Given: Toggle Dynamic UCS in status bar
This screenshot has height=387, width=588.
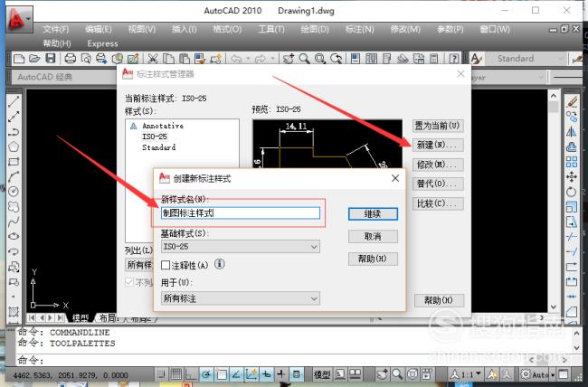Looking at the screenshot, I should click(x=251, y=373).
